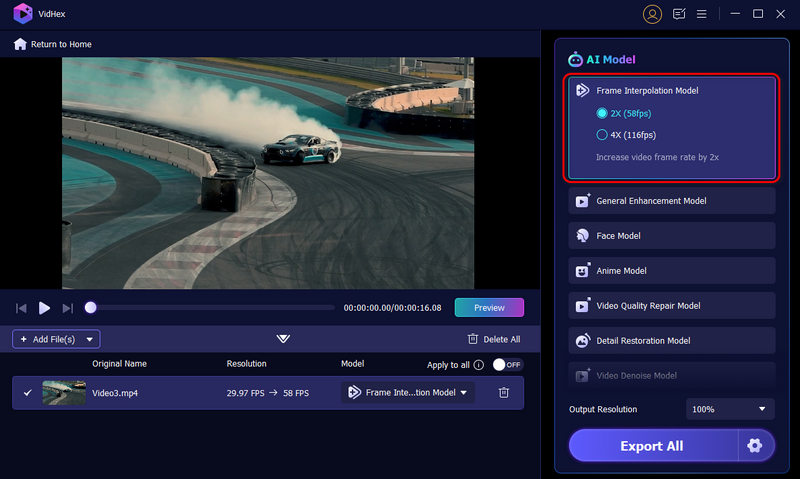This screenshot has width=800, height=479.
Task: Open the user account profile icon
Action: pos(652,14)
